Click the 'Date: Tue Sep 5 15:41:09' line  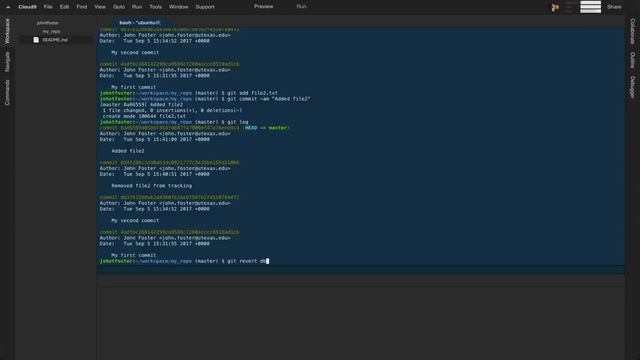[x=155, y=140]
